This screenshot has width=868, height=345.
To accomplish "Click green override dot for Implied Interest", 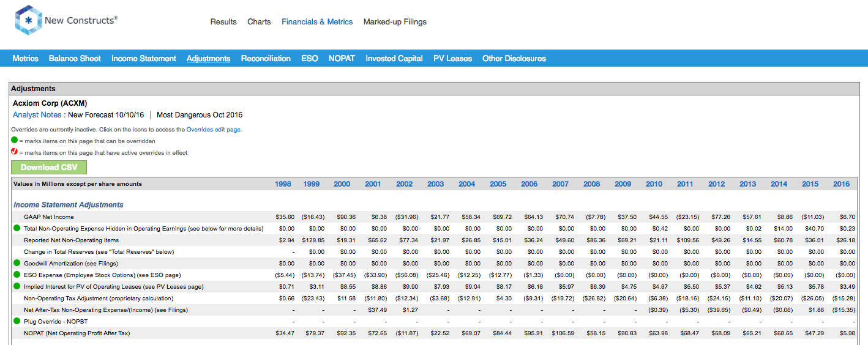I will point(17,286).
